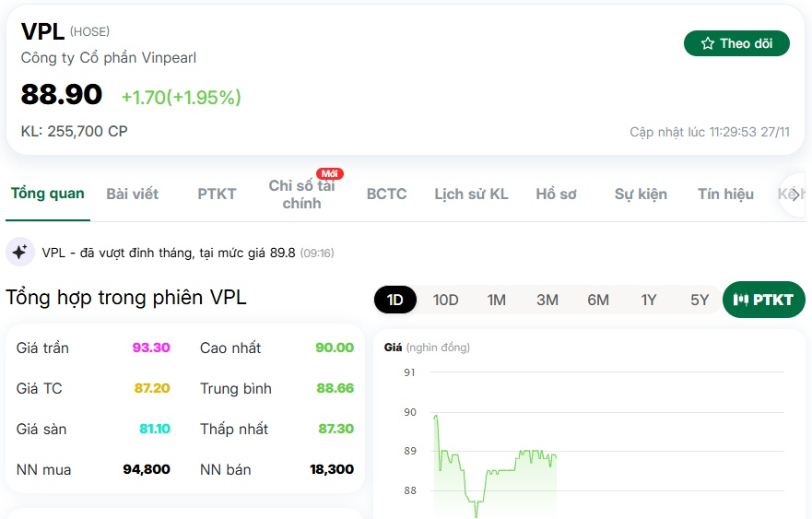Click the Trung bình value 88.66
Image resolution: width=812 pixels, height=519 pixels.
click(x=335, y=388)
